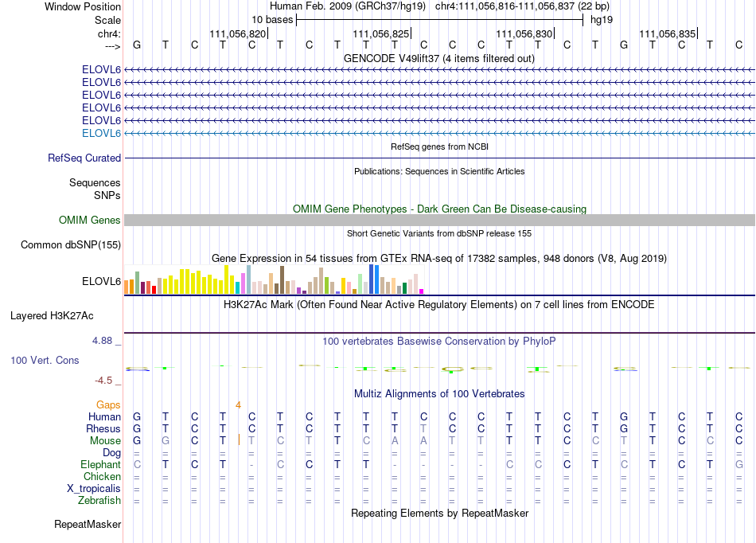
Task: Click the gray OMIM Genes bar
Action: coord(439,220)
